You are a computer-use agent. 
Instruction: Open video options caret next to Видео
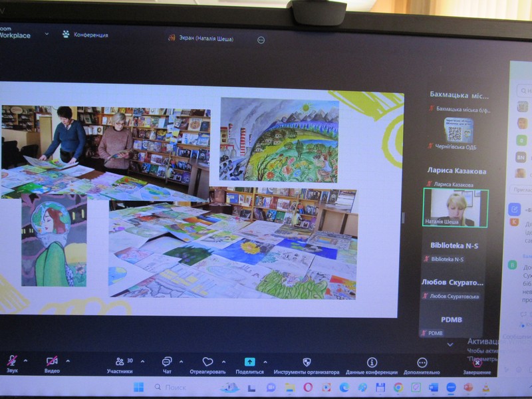(68, 361)
